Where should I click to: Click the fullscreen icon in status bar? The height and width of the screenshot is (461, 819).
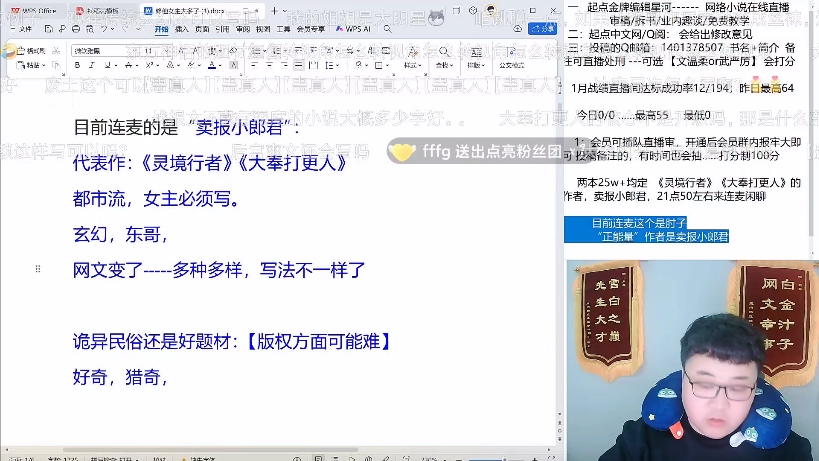(551, 458)
